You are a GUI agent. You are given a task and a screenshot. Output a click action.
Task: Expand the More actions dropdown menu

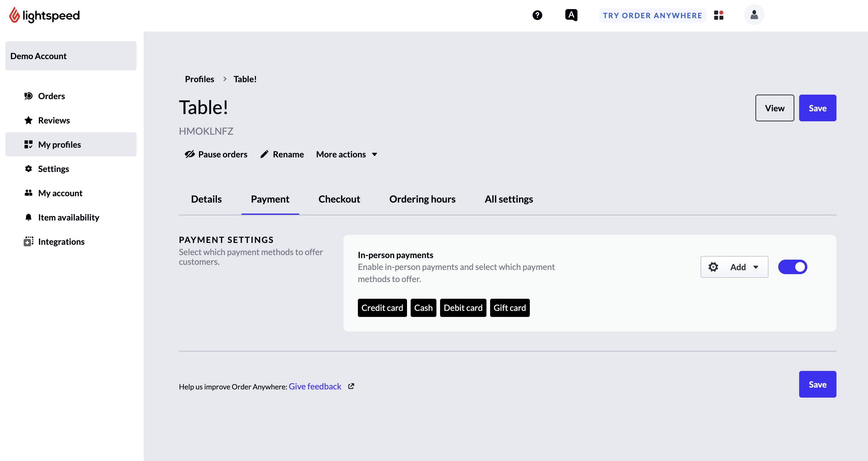[346, 154]
